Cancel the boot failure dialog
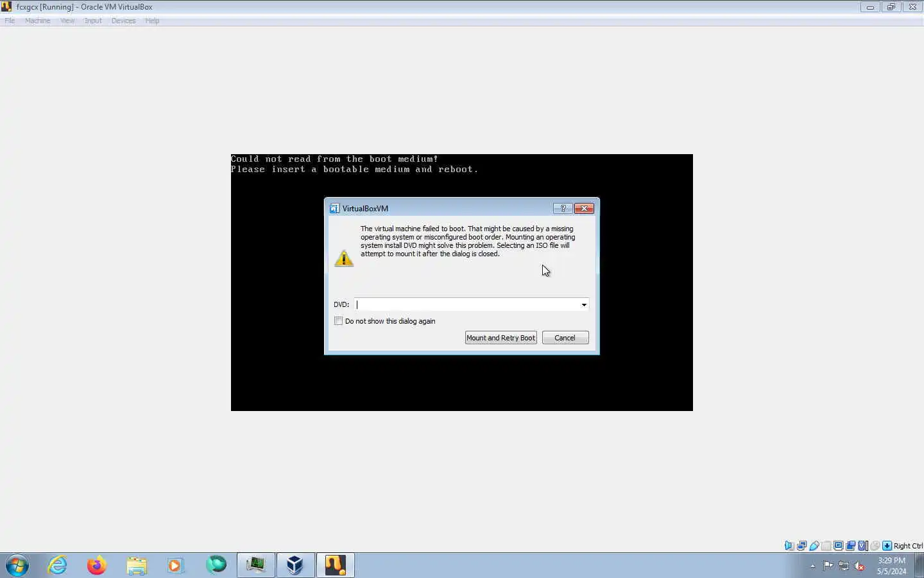The width and height of the screenshot is (924, 578). click(565, 338)
